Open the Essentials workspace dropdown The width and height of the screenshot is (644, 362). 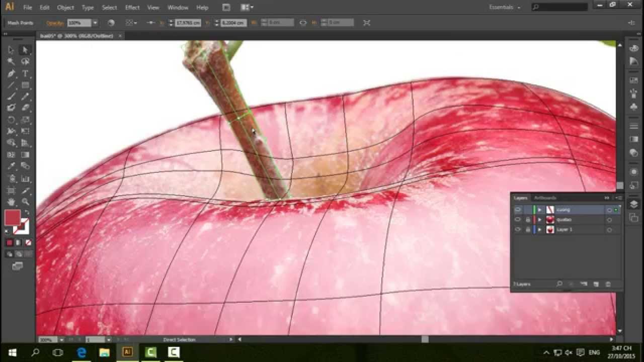(505, 8)
